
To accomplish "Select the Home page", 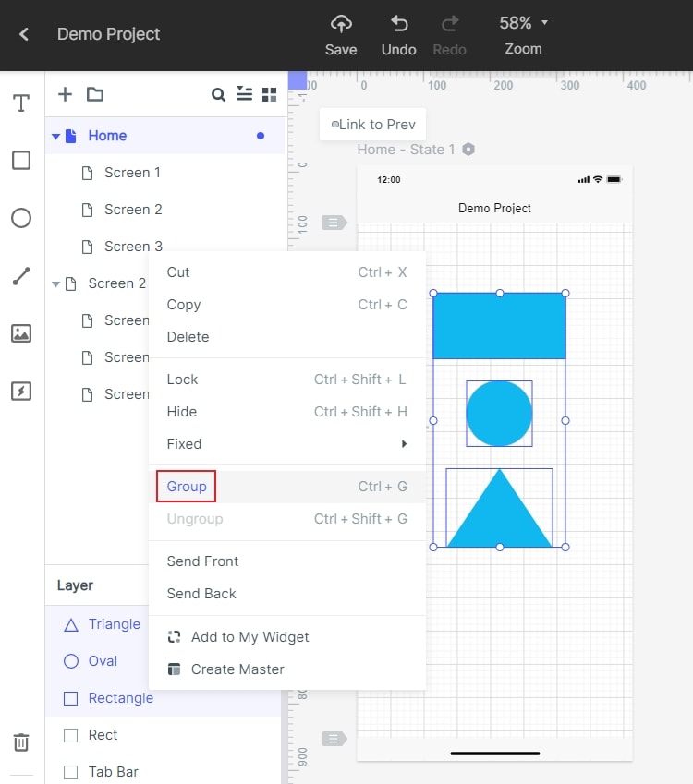I will click(164, 136).
